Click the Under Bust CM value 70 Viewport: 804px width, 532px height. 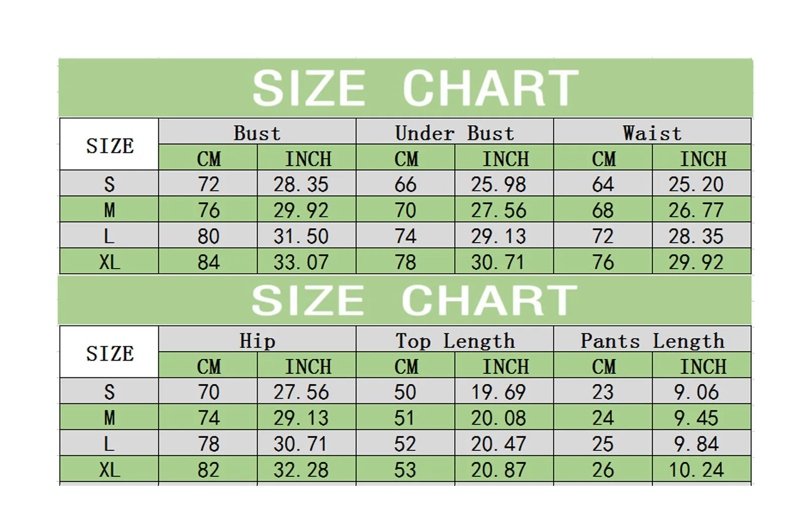(405, 210)
